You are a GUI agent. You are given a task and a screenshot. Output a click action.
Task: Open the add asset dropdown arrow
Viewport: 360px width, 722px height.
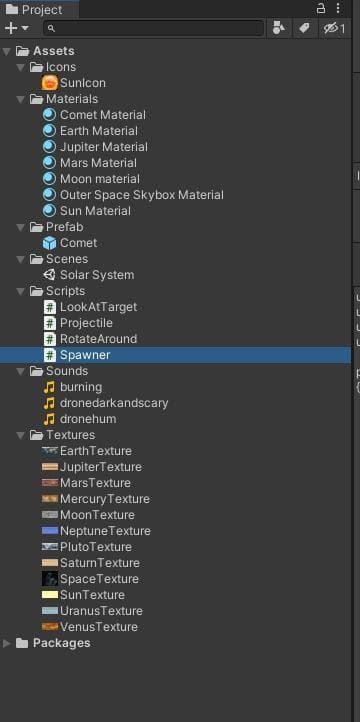(25, 29)
